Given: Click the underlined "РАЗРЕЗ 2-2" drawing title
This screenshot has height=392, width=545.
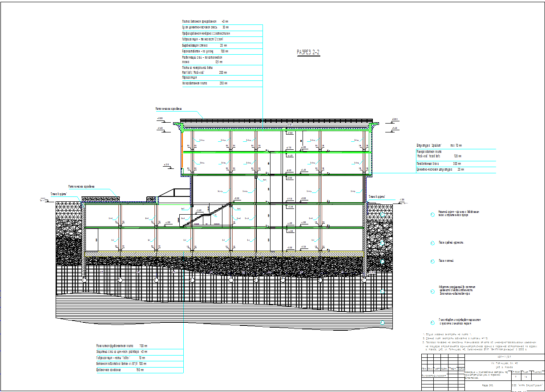Looking at the screenshot, I should coord(308,52).
